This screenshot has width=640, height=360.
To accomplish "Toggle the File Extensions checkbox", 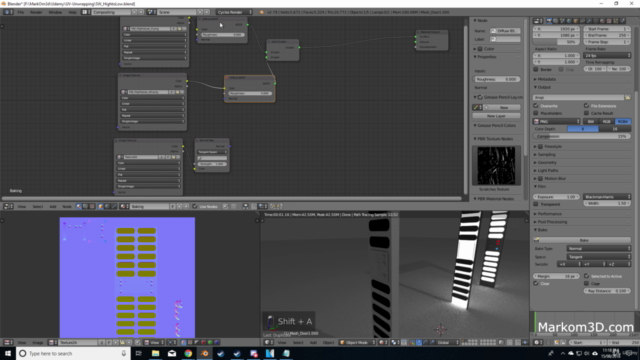I will (x=587, y=106).
